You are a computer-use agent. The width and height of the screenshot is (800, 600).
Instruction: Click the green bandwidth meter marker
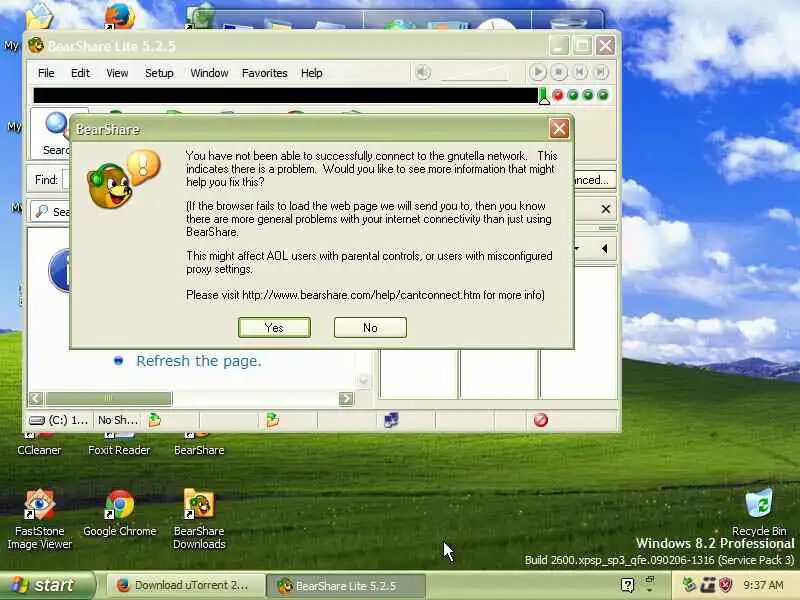point(544,96)
